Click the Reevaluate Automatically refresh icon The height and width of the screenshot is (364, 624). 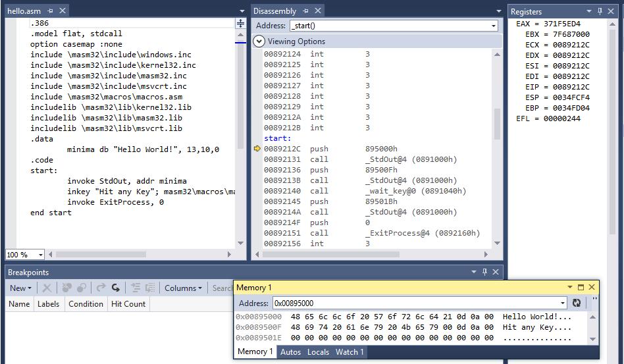[576, 303]
